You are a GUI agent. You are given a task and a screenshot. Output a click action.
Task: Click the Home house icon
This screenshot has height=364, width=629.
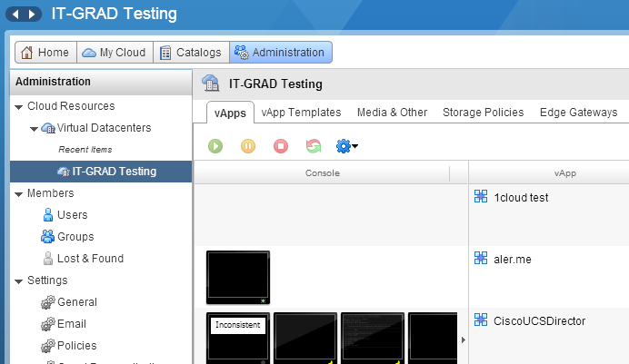[27, 53]
